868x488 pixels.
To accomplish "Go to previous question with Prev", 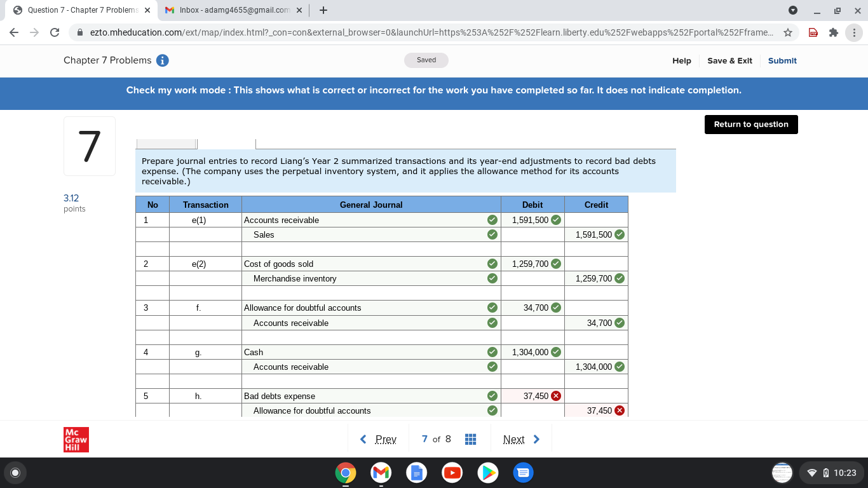I will 379,439.
